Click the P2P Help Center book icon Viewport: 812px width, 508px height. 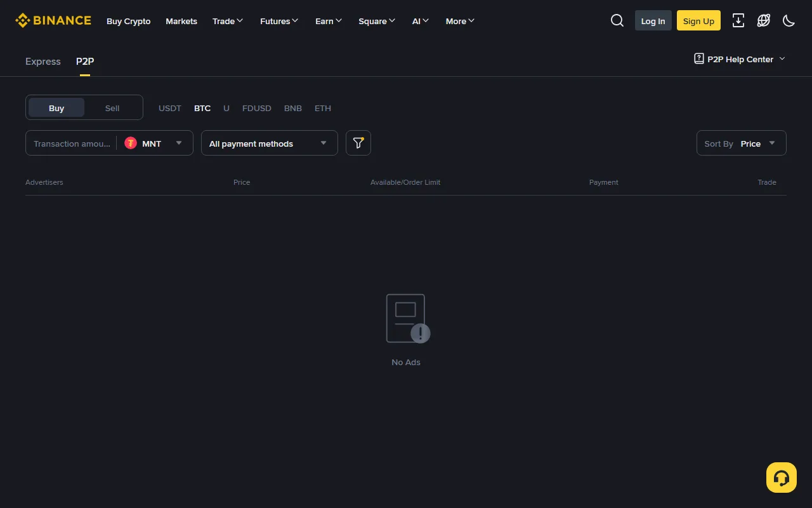pos(699,59)
